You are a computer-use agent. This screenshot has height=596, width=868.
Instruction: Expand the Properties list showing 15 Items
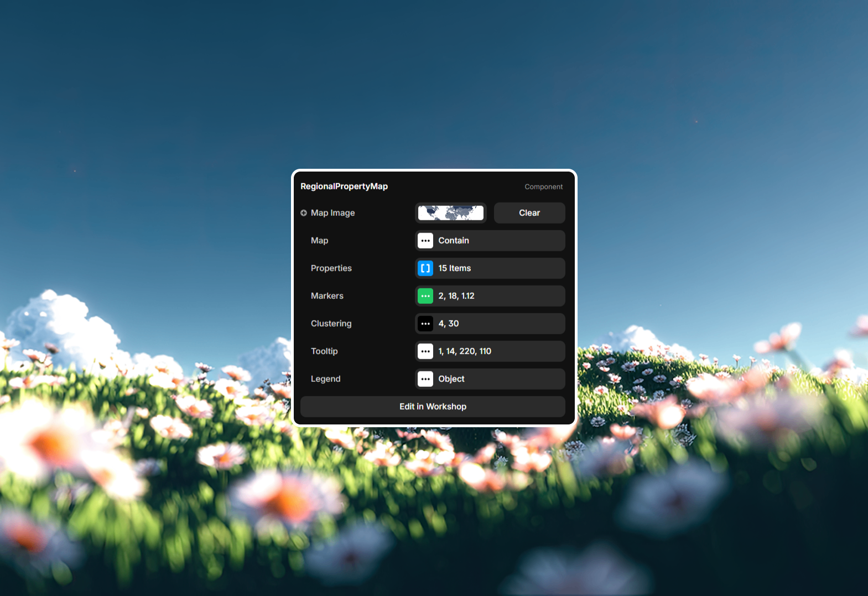click(498, 268)
